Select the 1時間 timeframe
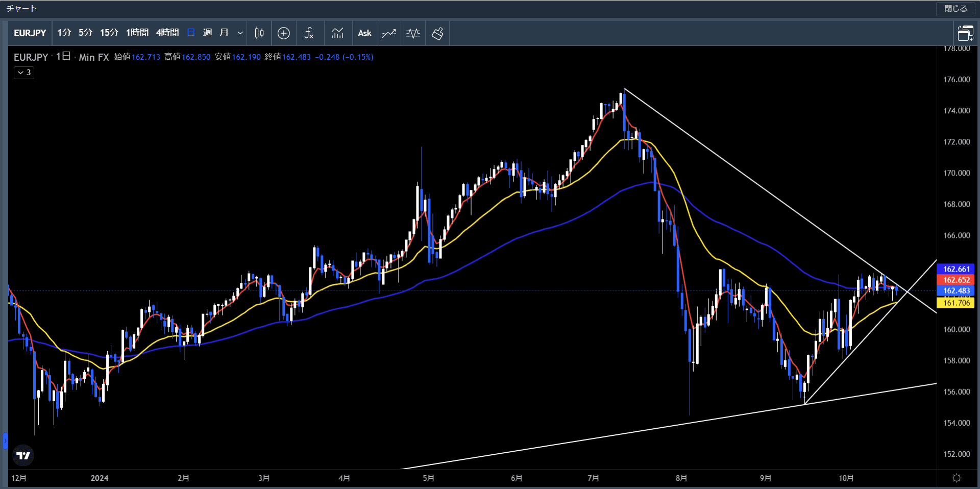 pyautogui.click(x=137, y=33)
